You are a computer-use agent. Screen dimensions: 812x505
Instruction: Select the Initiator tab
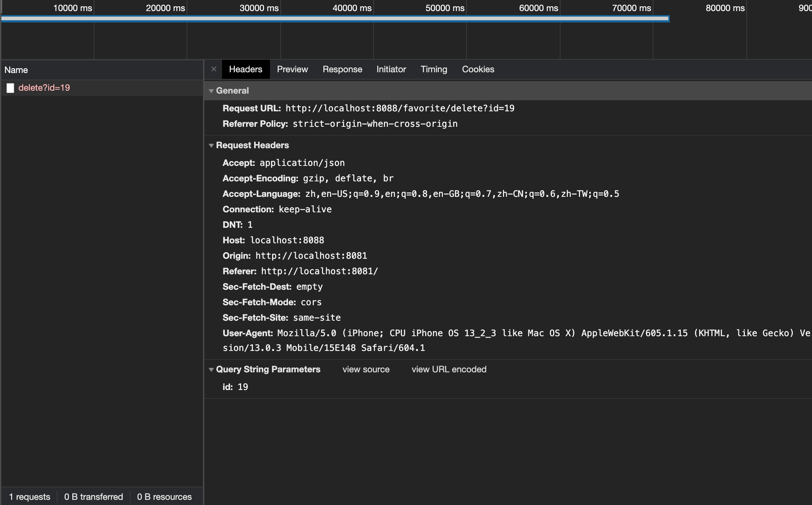(x=391, y=69)
